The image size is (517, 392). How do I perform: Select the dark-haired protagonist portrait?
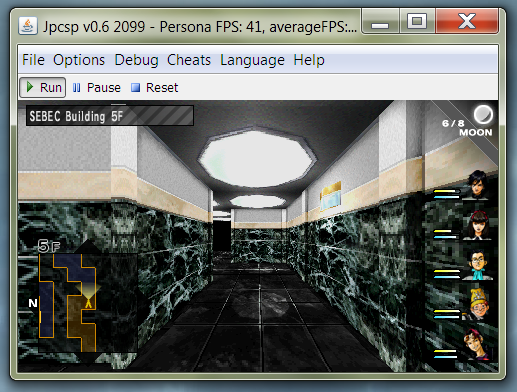pyautogui.click(x=478, y=184)
